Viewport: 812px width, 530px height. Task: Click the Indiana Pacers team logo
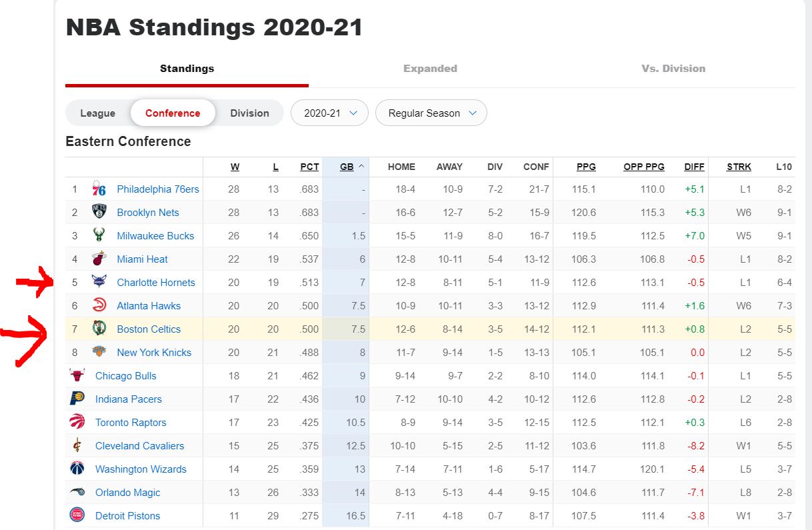tap(77, 399)
